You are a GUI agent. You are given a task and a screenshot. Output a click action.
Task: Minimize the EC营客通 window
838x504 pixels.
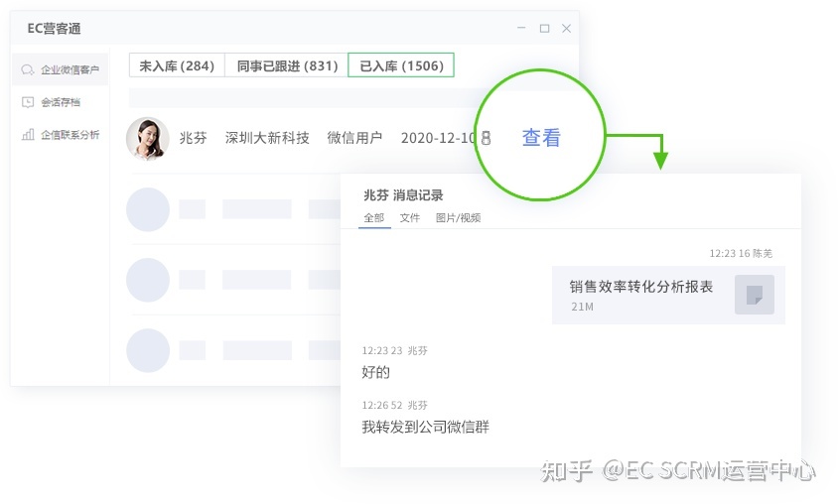pos(521,28)
